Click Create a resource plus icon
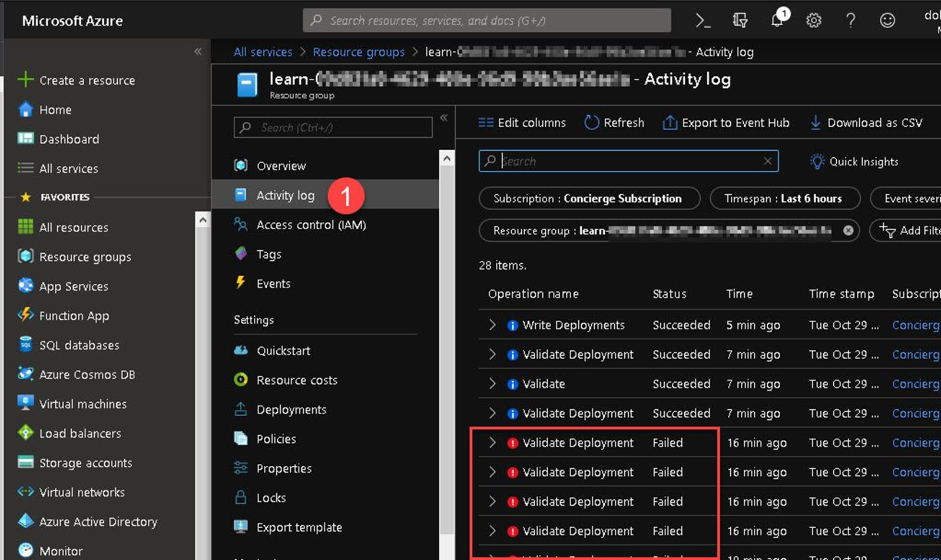The height and width of the screenshot is (560, 941). [25, 79]
